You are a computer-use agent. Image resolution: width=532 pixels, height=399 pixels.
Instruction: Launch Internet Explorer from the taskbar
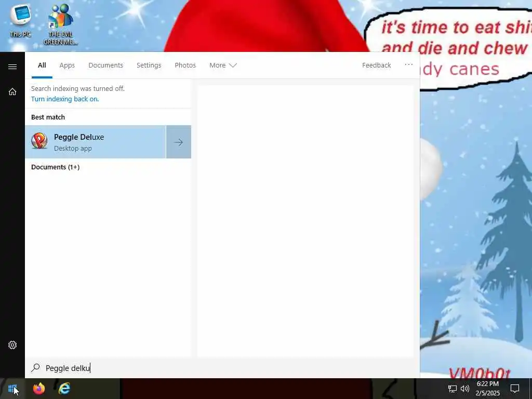pos(64,389)
